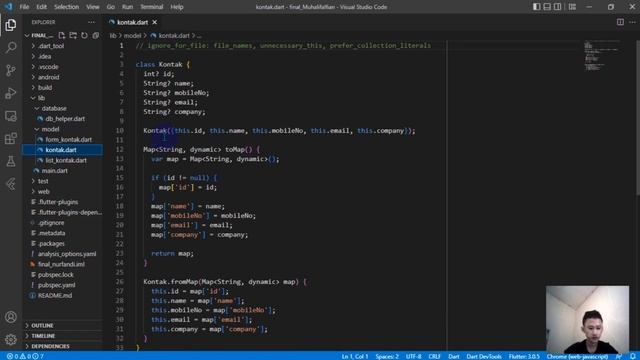Open the Run and Debug view icon
The image size is (640, 360).
coord(11,93)
